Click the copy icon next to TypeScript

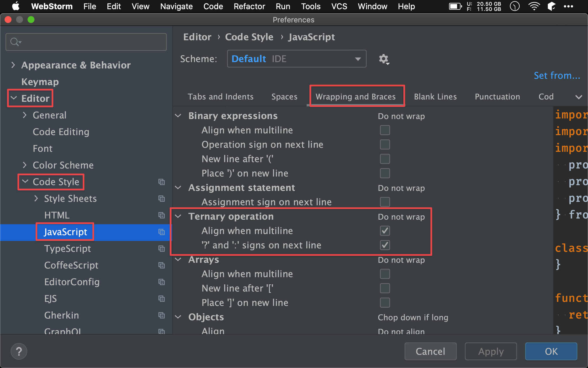click(x=162, y=248)
